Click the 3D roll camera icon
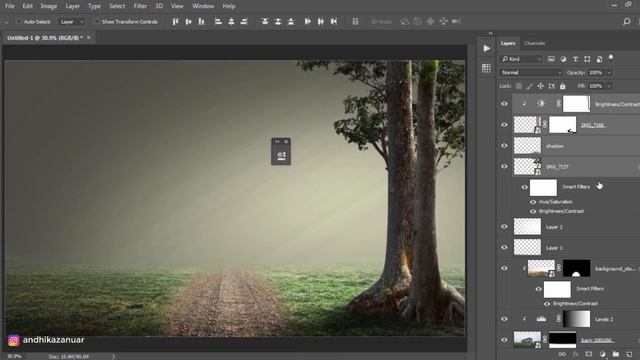 [x=418, y=22]
